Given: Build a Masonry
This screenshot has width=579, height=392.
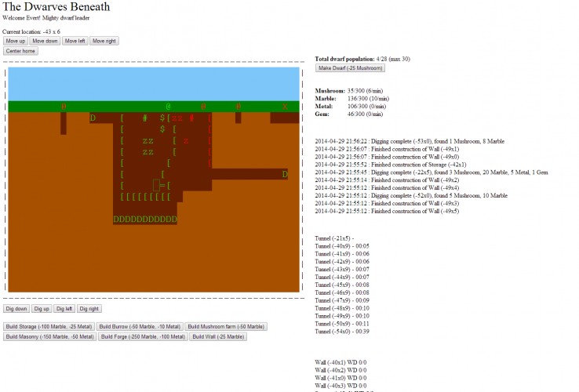Looking at the screenshot, I should pyautogui.click(x=50, y=336).
